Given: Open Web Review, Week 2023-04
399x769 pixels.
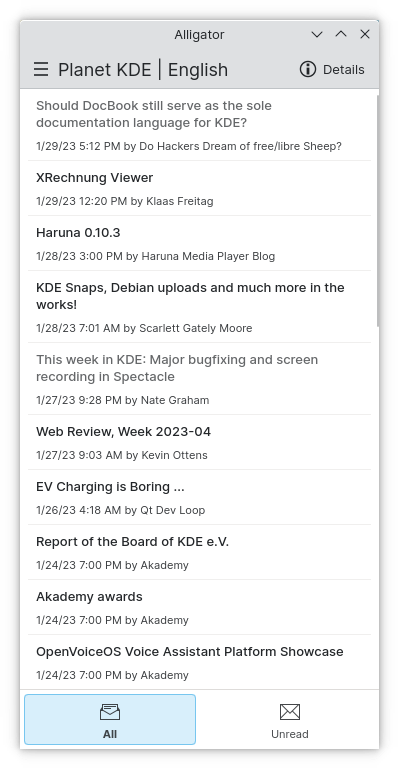Looking at the screenshot, I should pos(200,442).
